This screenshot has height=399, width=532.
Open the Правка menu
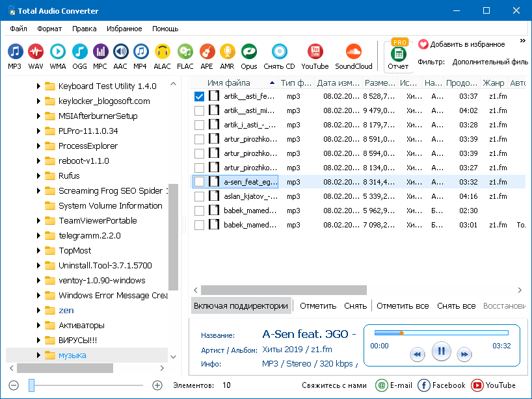tap(84, 29)
